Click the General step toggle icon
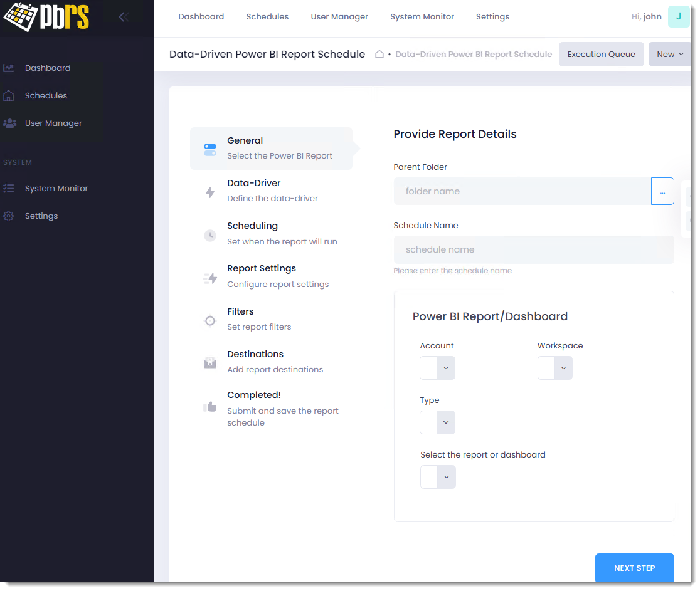The height and width of the screenshot is (591, 700). (x=210, y=149)
